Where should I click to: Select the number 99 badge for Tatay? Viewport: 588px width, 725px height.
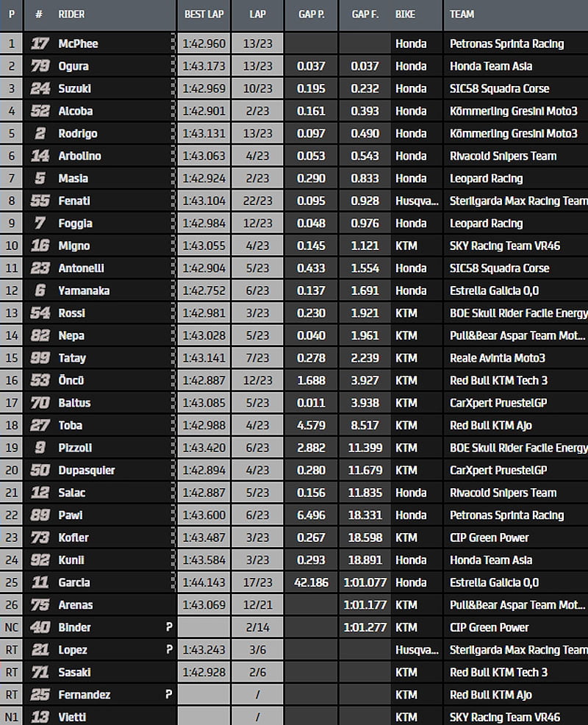(40, 358)
